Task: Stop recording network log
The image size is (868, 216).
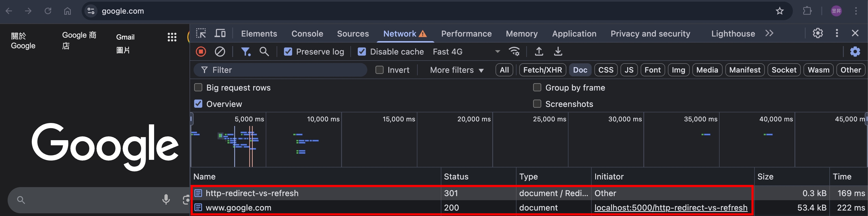Action: coord(201,52)
